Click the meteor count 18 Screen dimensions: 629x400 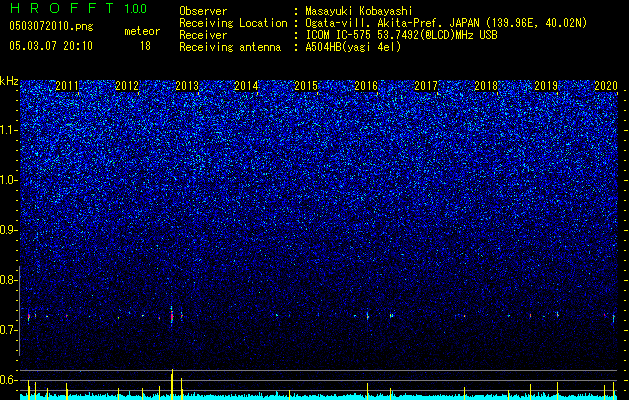click(x=145, y=46)
